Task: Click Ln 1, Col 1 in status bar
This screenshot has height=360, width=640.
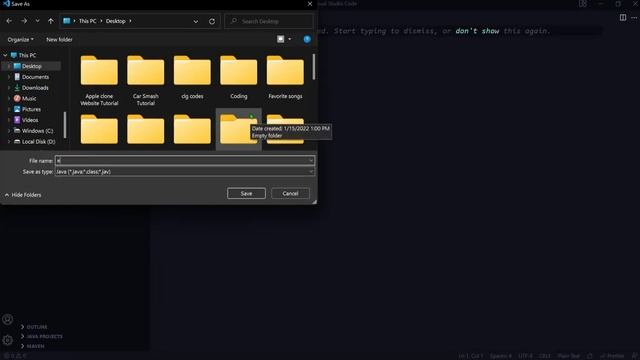Action: (x=471, y=356)
